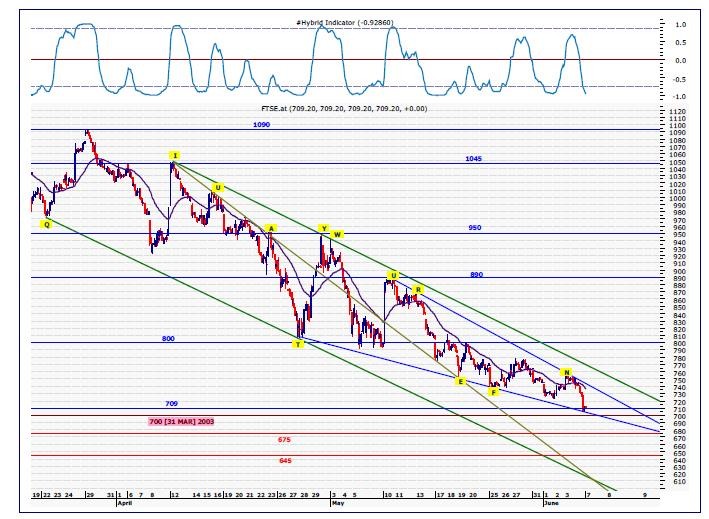This screenshot has width=709, height=519.
Task: Select the red 675 support label
Action: [284, 440]
